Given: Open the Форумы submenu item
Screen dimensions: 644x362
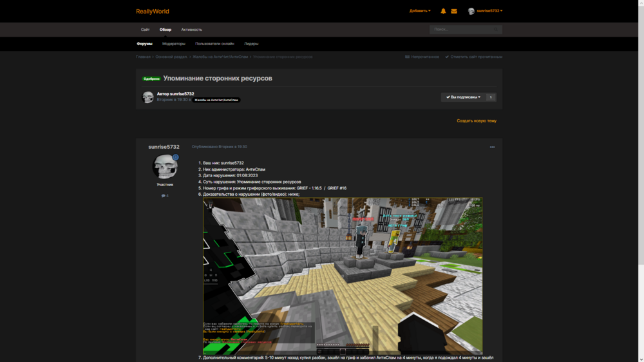Looking at the screenshot, I should pos(144,44).
